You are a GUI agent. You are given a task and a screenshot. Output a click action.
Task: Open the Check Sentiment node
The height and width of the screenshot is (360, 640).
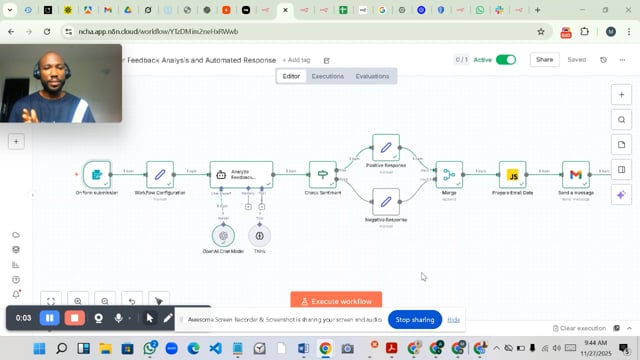click(x=322, y=174)
